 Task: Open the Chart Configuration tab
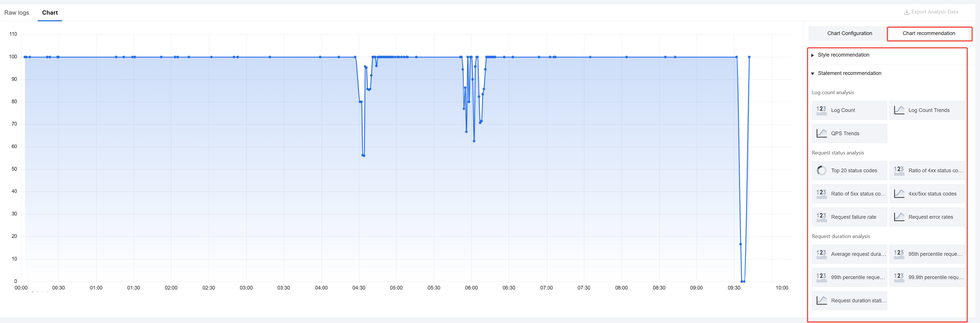(849, 34)
